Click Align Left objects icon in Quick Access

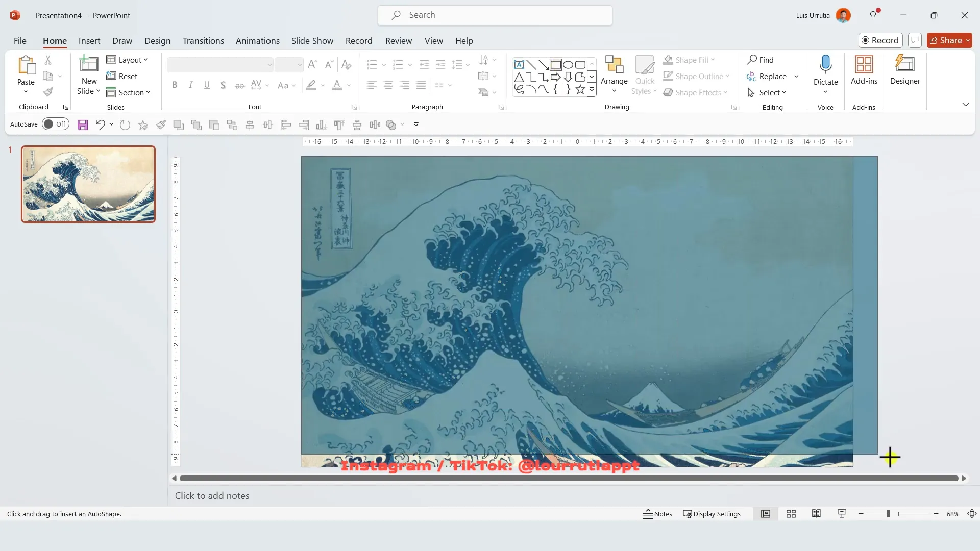286,124
